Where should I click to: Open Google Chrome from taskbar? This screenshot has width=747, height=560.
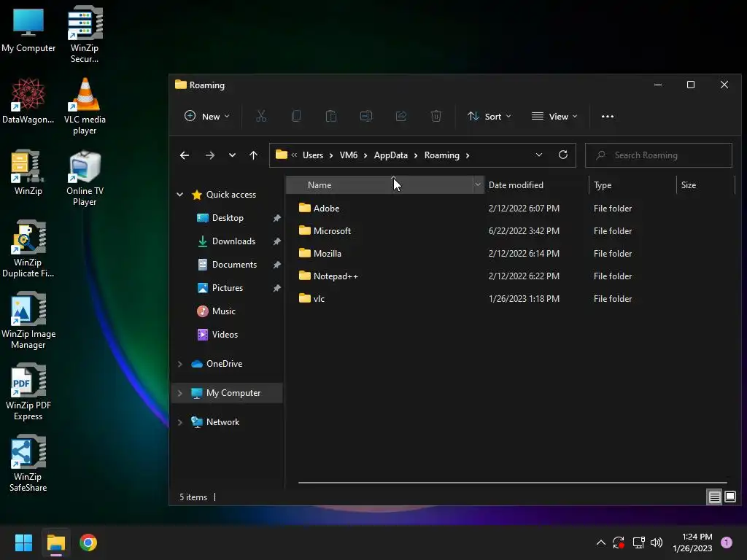pos(88,542)
